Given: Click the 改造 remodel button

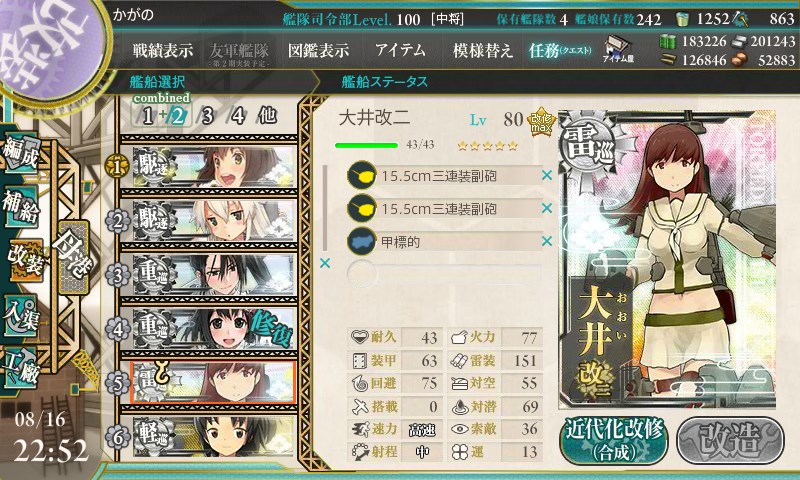Looking at the screenshot, I should [730, 440].
